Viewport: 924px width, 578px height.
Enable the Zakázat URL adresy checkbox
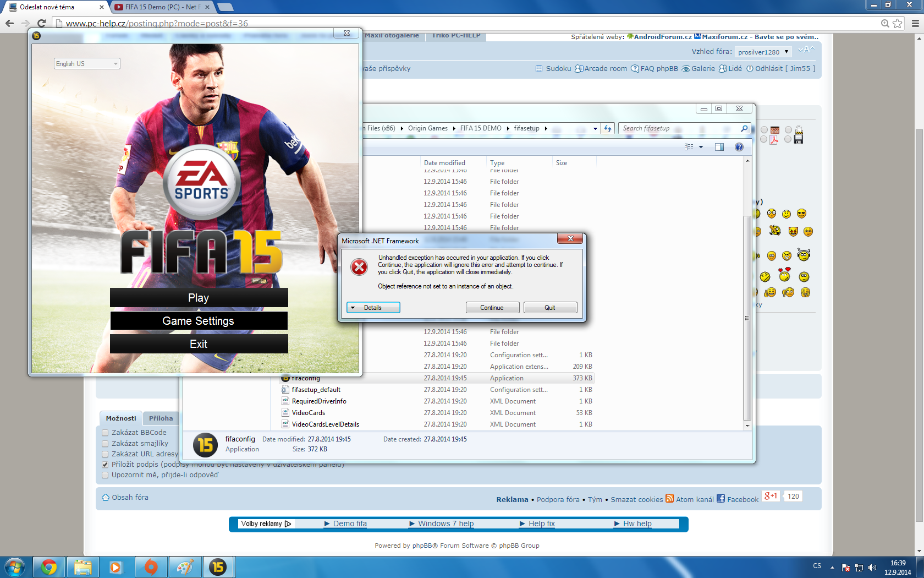point(105,454)
